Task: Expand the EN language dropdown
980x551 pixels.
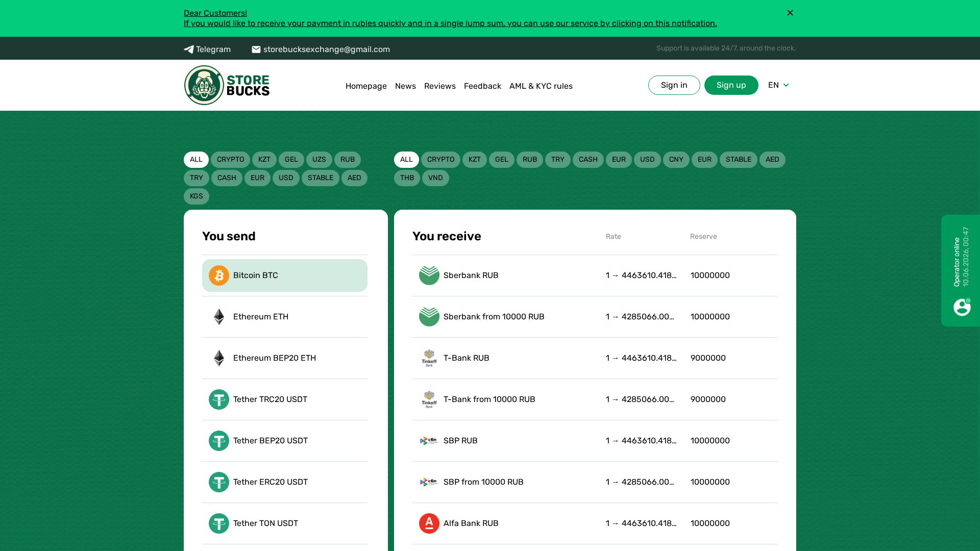Action: point(779,85)
